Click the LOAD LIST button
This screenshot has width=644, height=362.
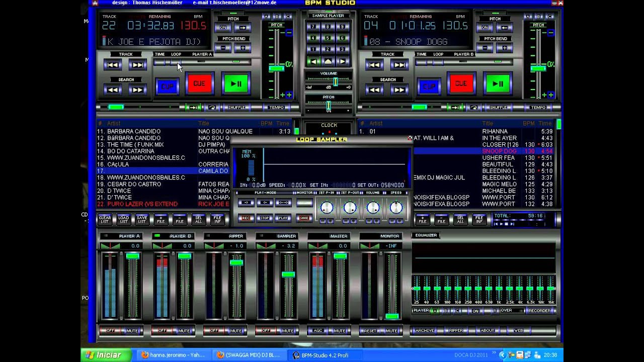tap(123, 219)
